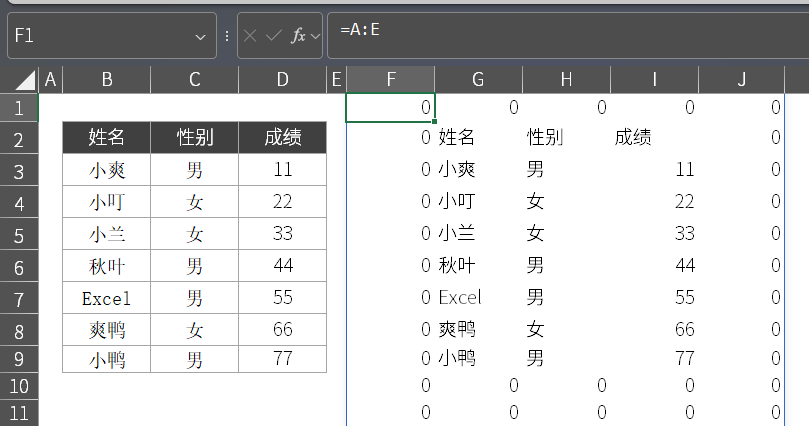Select row 1 header
Image resolution: width=809 pixels, height=426 pixels.
(x=19, y=108)
